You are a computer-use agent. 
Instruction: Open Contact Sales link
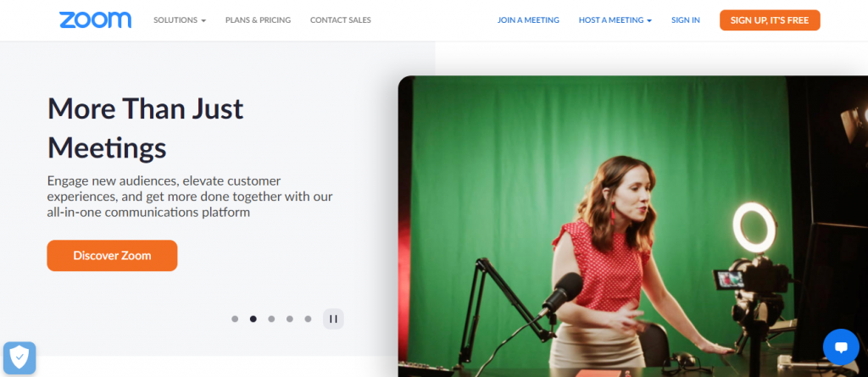point(341,20)
